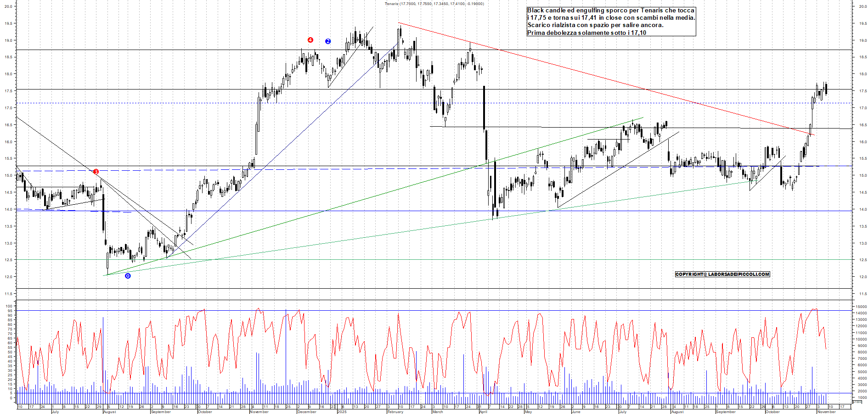Click the "July" label on the left of the date axis

[56, 412]
